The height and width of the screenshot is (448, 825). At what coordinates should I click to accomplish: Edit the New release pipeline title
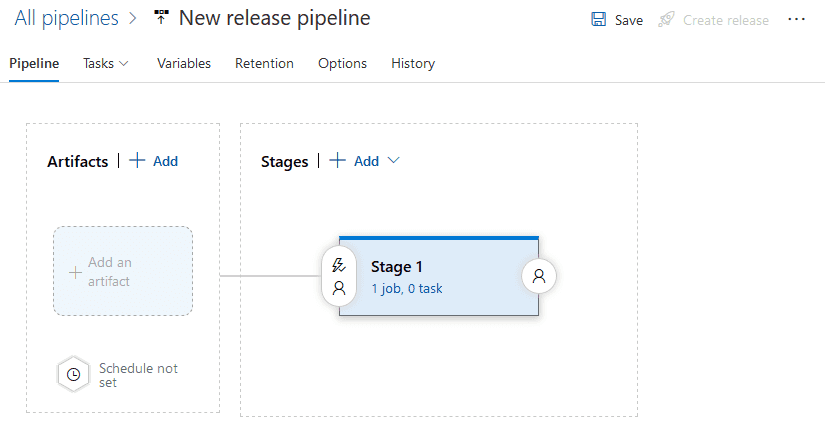coord(274,18)
